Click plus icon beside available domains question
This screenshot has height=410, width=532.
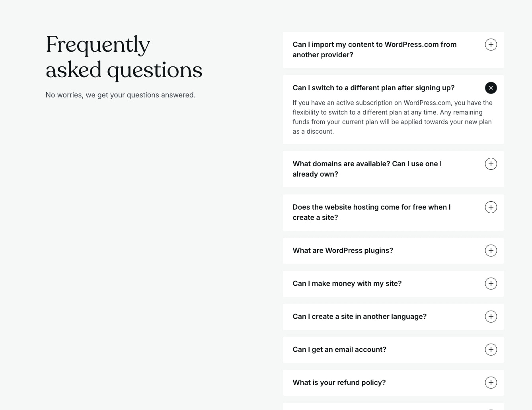pyautogui.click(x=491, y=164)
